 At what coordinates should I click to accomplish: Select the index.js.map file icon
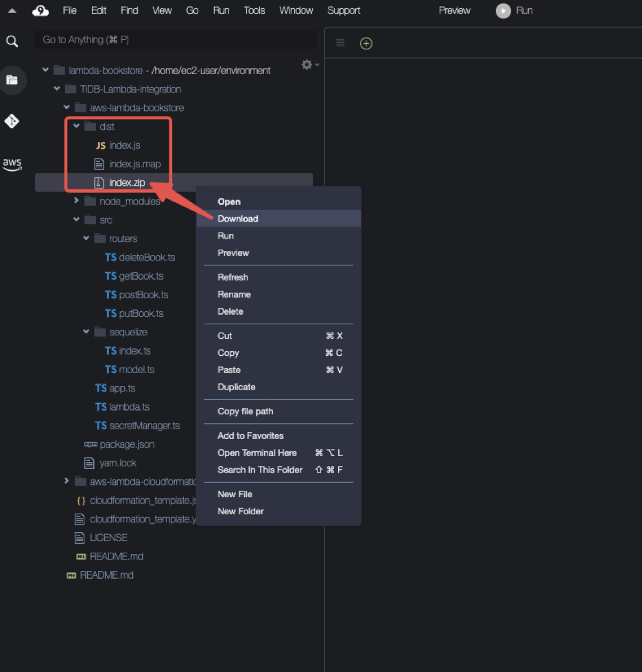coord(99,164)
